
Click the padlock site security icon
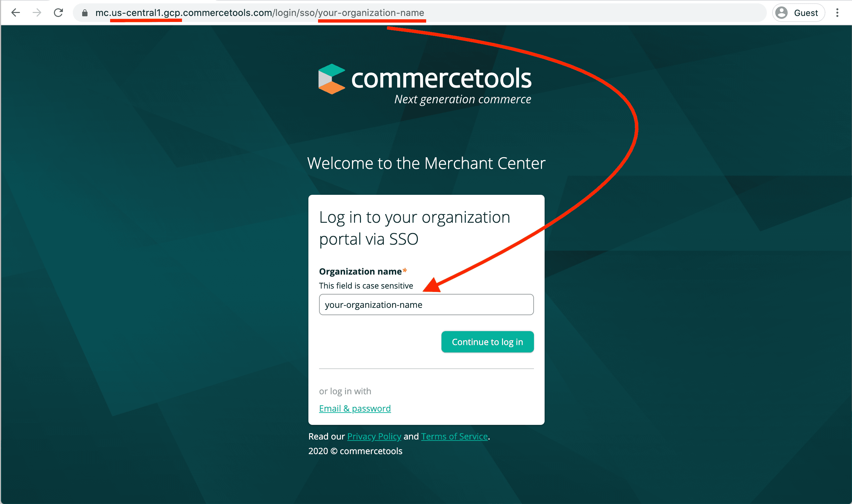[x=85, y=13]
